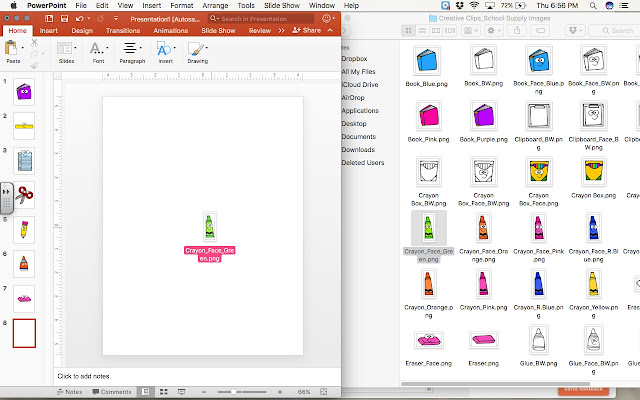Image resolution: width=640 pixels, height=400 pixels.
Task: Click the Fit slide to window icon
Action: pos(324,392)
